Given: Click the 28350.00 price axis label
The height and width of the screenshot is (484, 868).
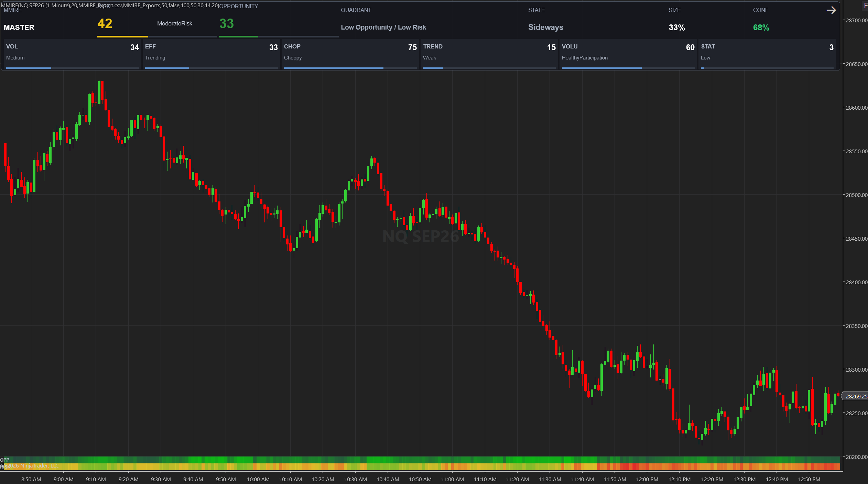Looking at the screenshot, I should pyautogui.click(x=856, y=326).
